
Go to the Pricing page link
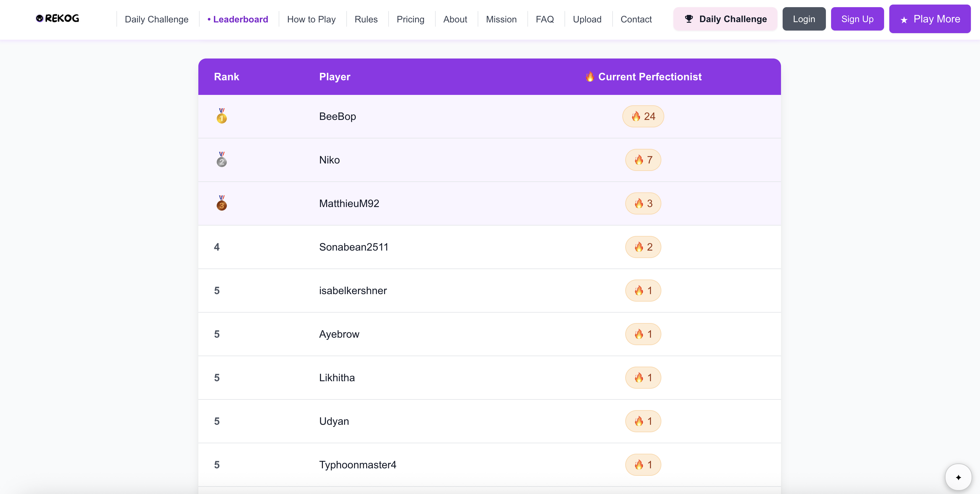click(x=410, y=19)
